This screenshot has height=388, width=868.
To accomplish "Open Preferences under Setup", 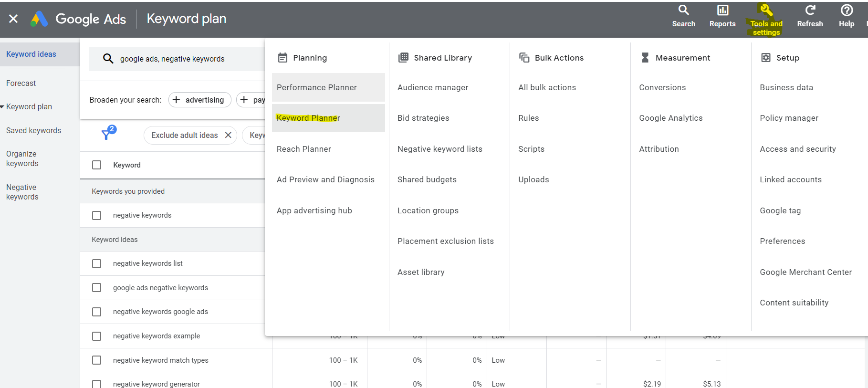I will pyautogui.click(x=783, y=241).
